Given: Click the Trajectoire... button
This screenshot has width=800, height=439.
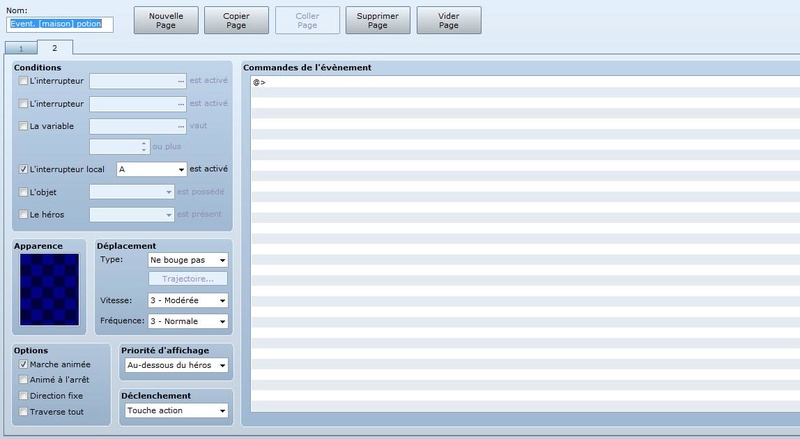Looking at the screenshot, I should tap(188, 279).
